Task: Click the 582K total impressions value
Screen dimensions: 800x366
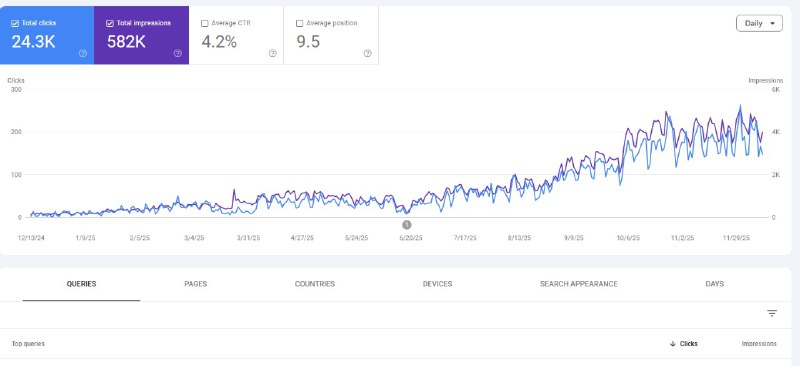Action: (126, 41)
